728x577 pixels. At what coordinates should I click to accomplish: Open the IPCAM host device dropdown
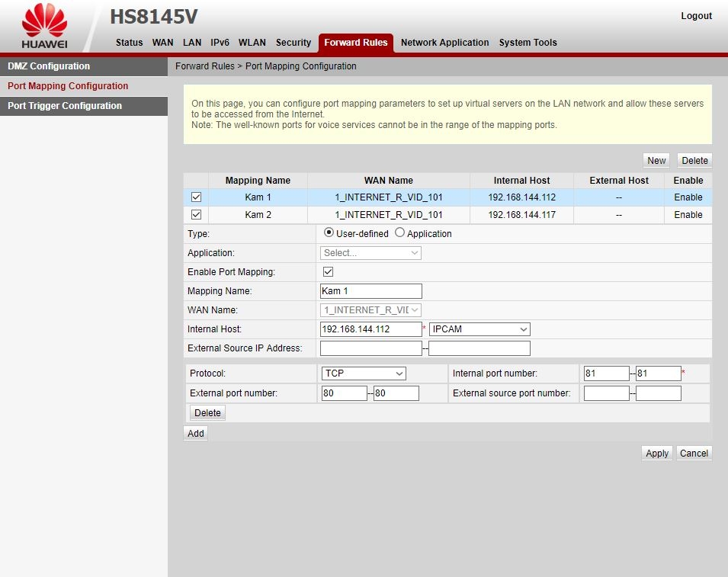coord(479,329)
